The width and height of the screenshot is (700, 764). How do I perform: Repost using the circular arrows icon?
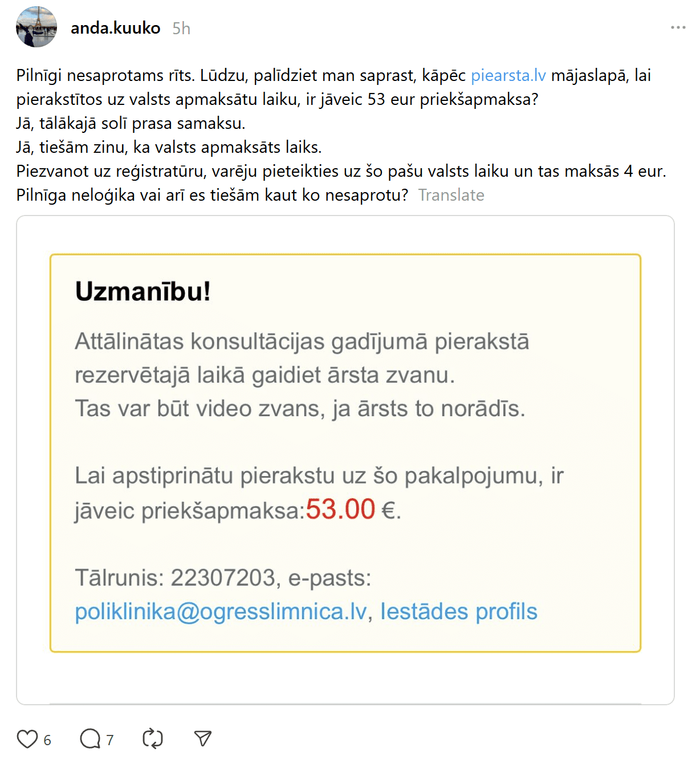coord(152,739)
